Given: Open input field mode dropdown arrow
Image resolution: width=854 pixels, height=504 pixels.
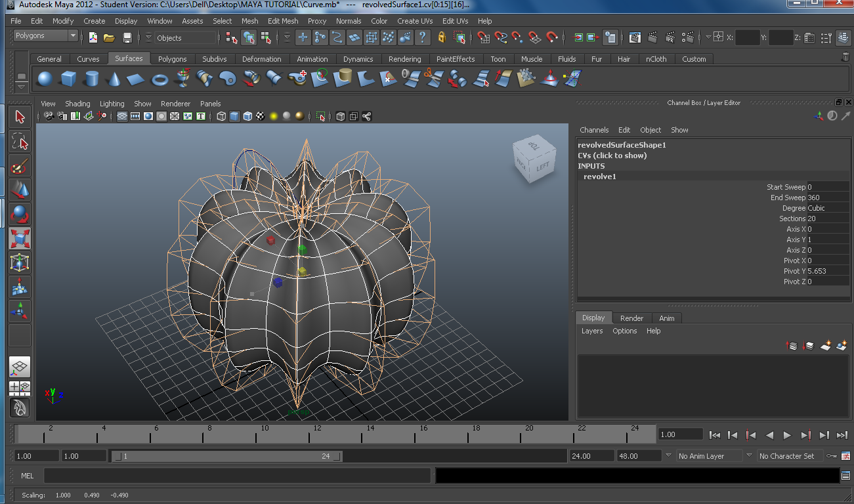Looking at the screenshot, I should pos(709,37).
